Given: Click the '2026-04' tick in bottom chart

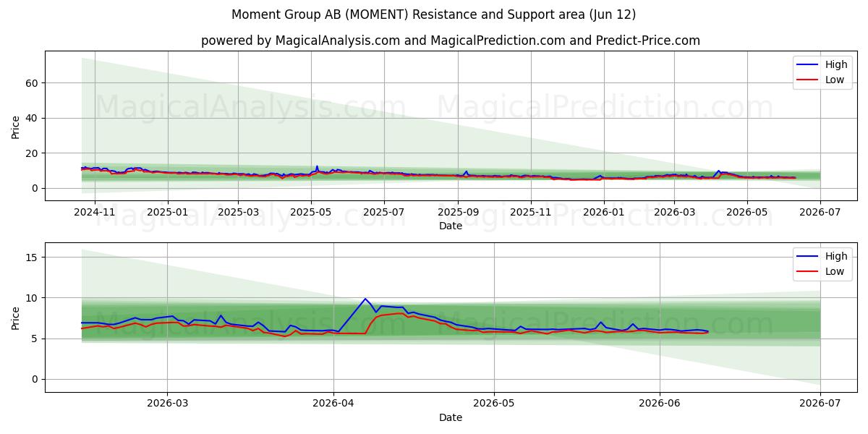Looking at the screenshot, I should pyautogui.click(x=333, y=404).
